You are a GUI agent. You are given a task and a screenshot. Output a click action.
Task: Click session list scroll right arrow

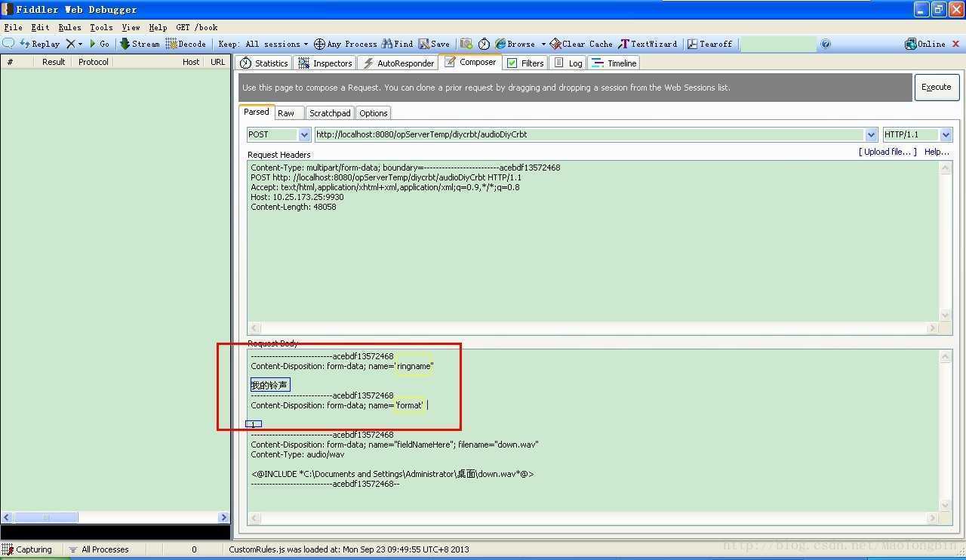[223, 517]
